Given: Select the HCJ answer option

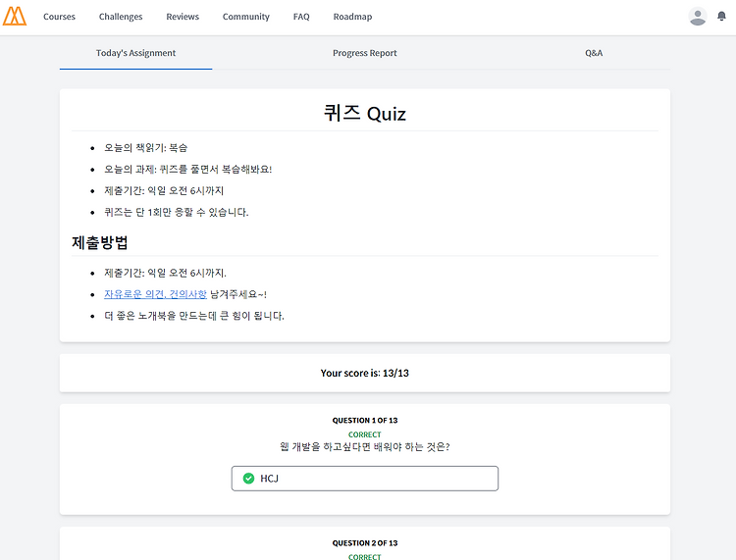Looking at the screenshot, I should click(x=365, y=479).
